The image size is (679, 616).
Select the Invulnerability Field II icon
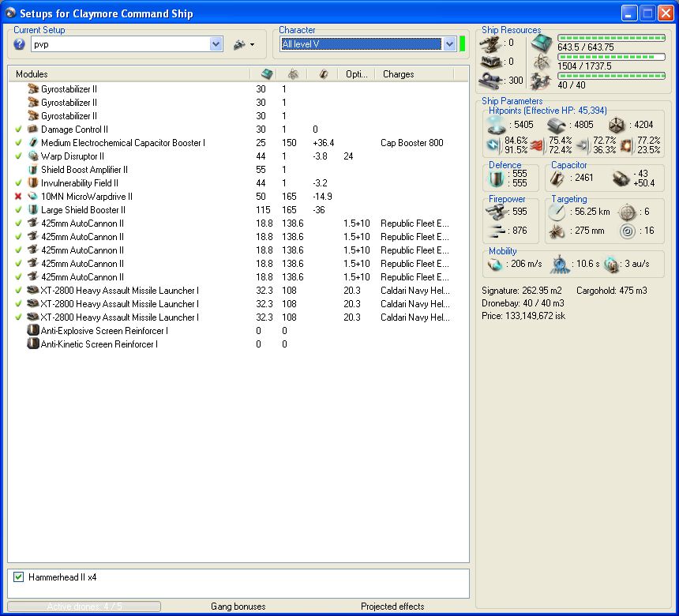pos(33,182)
